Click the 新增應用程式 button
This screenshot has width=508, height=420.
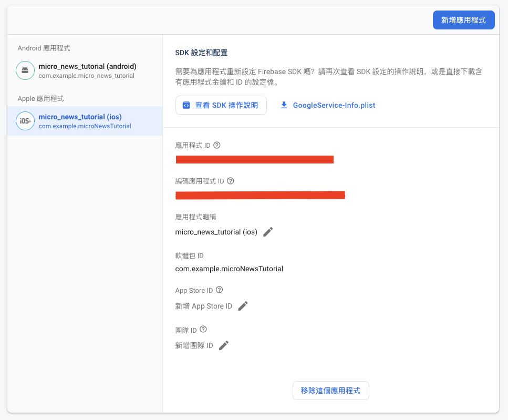point(464,20)
